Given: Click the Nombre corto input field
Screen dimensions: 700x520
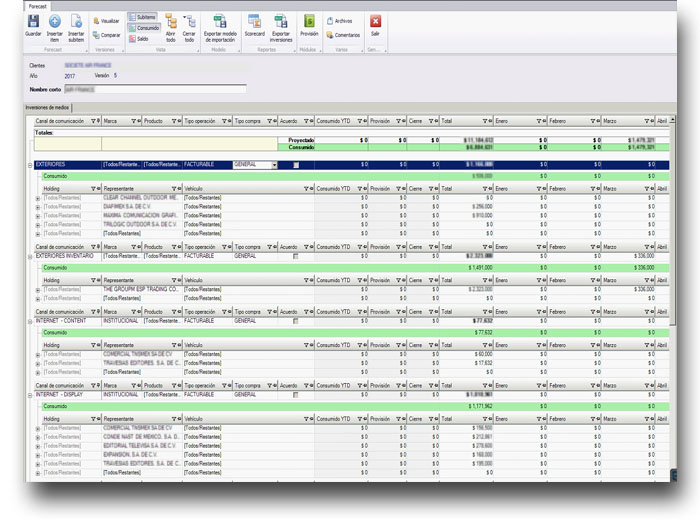Looking at the screenshot, I should click(155, 89).
